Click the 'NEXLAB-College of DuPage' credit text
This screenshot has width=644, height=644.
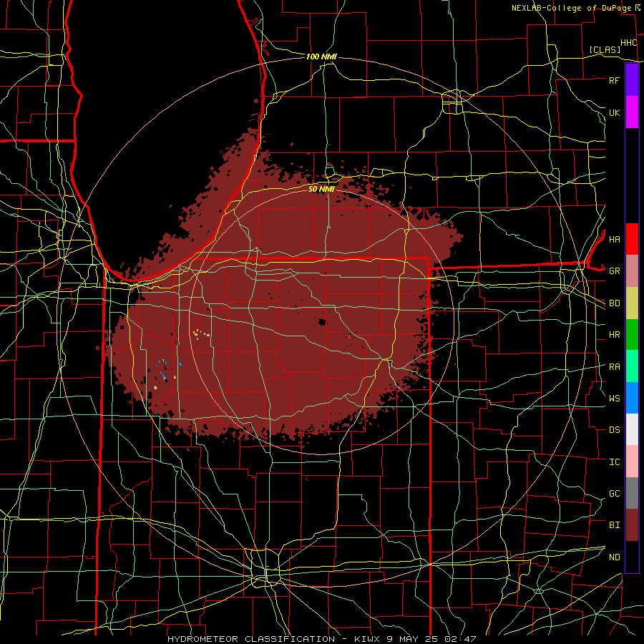tap(572, 8)
